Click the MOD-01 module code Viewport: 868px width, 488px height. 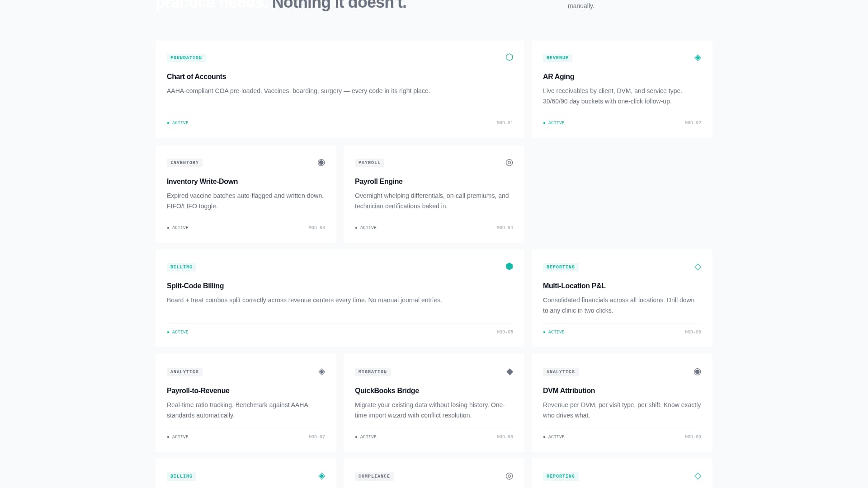pyautogui.click(x=505, y=123)
